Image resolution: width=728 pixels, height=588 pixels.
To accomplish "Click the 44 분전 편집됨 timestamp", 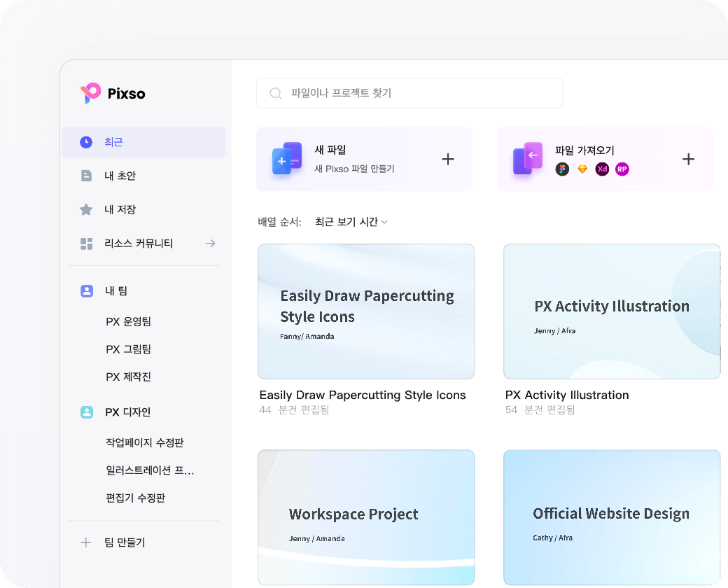I will coord(295,409).
